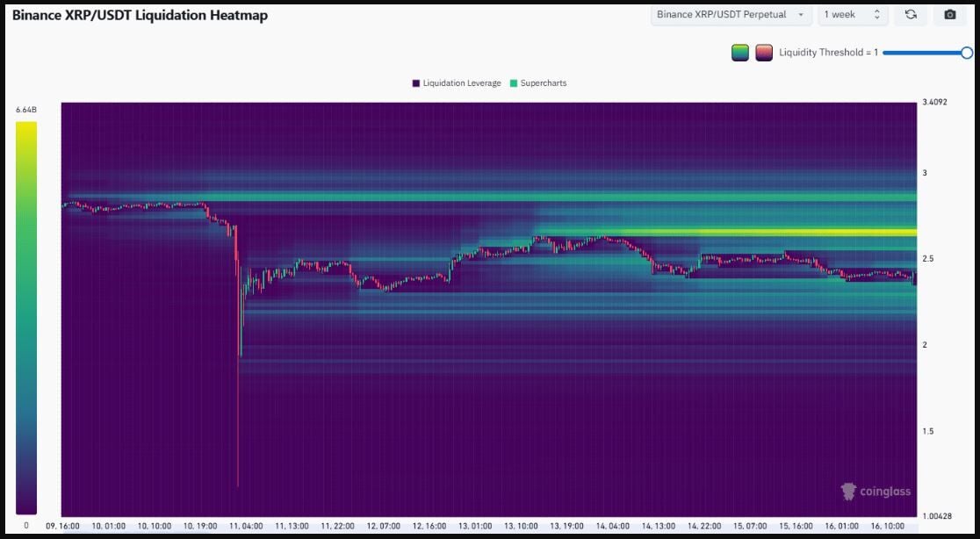Click the refresh chart icon
Viewport: 980px width, 539px height.
click(911, 14)
